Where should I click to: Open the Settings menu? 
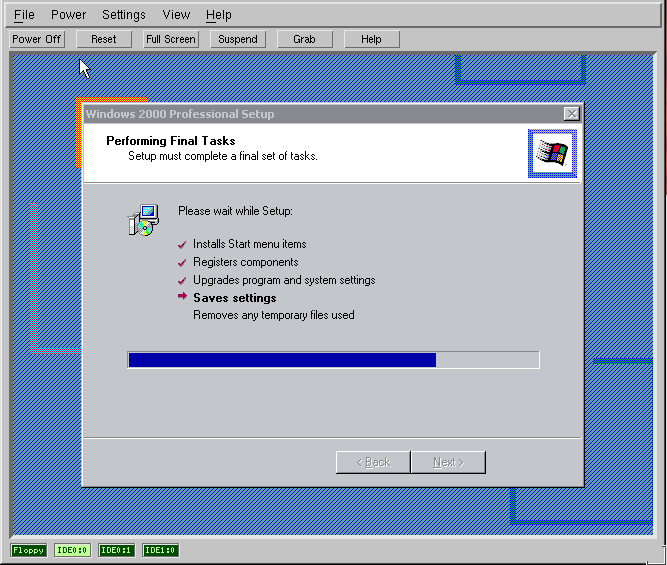point(124,15)
